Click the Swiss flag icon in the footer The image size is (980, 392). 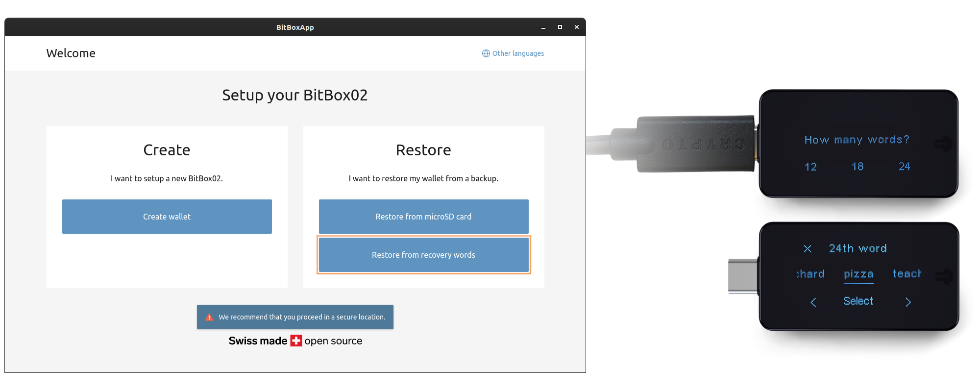(296, 341)
